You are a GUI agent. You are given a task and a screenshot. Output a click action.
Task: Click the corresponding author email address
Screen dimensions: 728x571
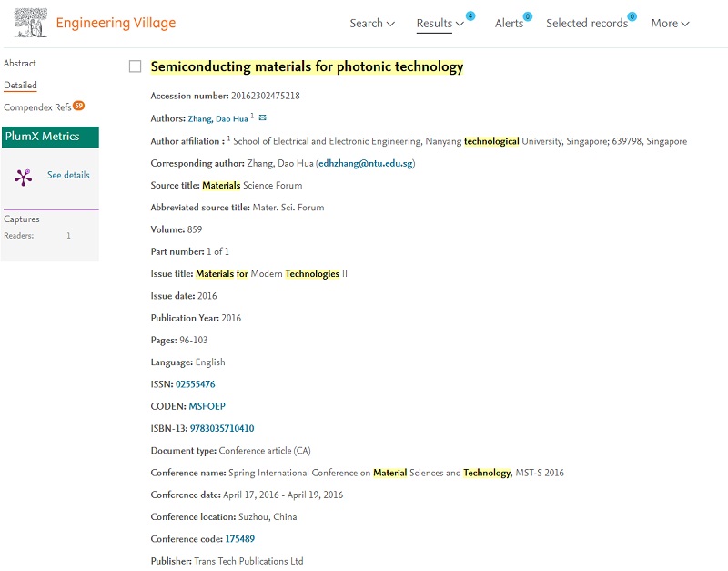click(365, 164)
